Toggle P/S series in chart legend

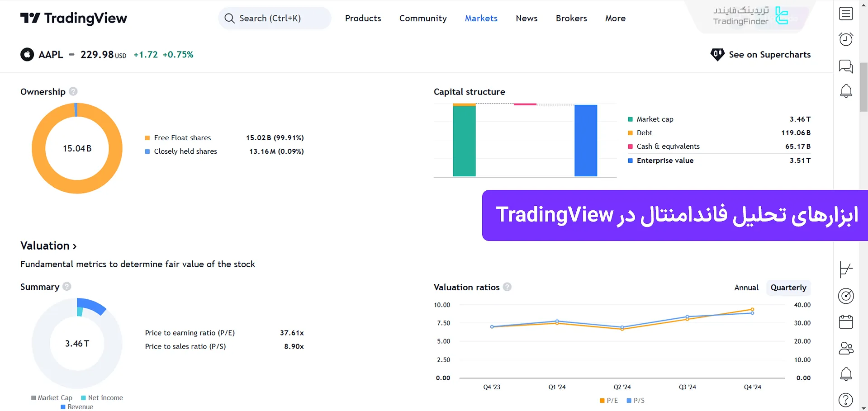click(x=635, y=400)
